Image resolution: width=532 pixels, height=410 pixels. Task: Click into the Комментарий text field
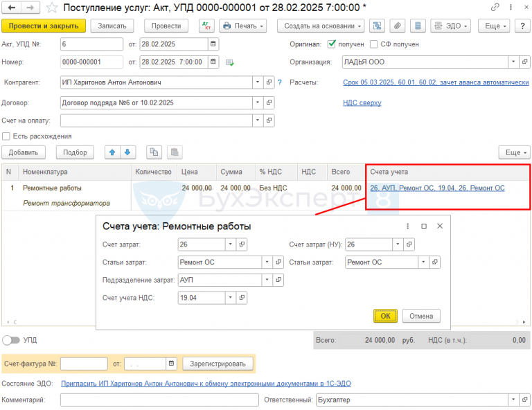coord(159,400)
